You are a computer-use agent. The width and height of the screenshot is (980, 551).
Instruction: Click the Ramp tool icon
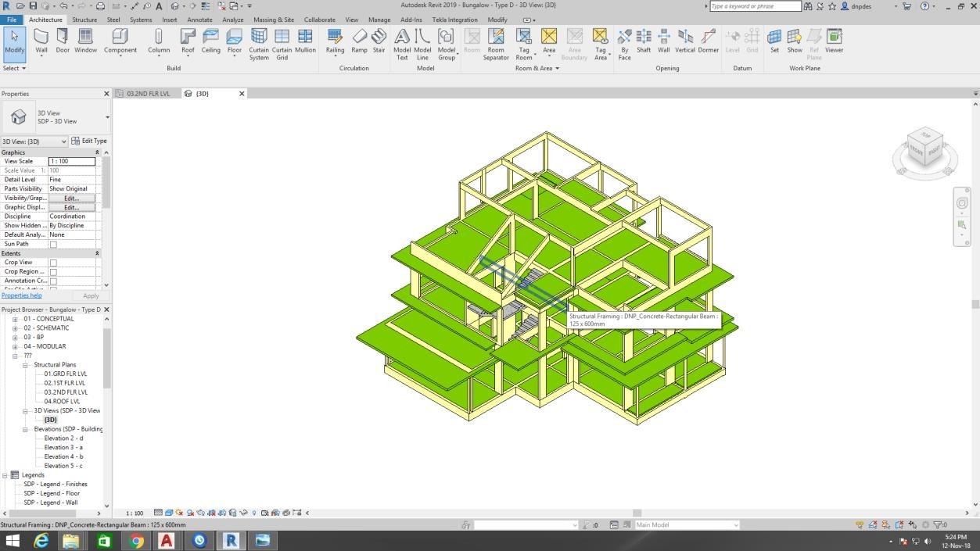tap(359, 41)
